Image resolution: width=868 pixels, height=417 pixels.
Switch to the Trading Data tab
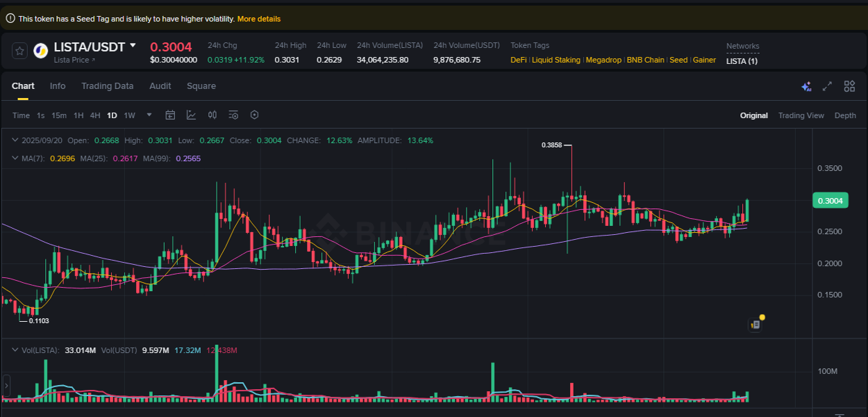click(x=107, y=85)
